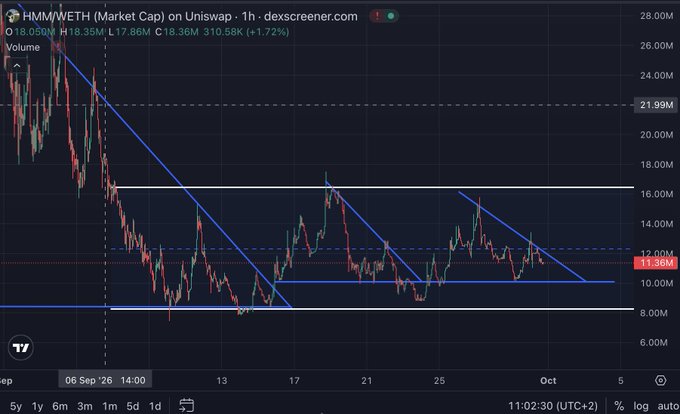Select the 5y time range
Screen dimensions: 680x414
(16, 406)
